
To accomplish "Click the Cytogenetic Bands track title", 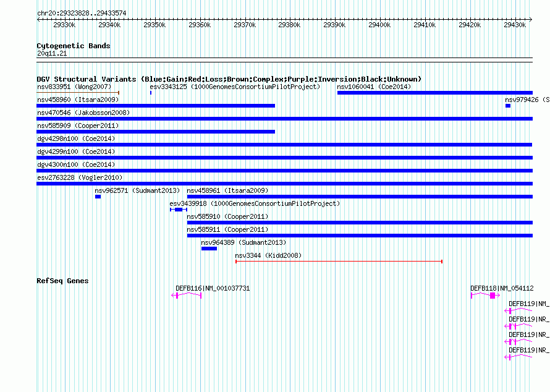I will [74, 46].
